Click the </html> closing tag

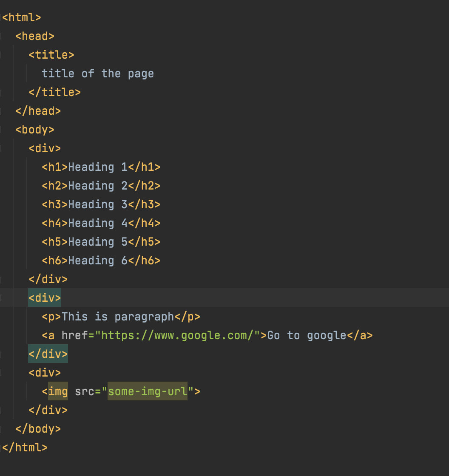(x=25, y=447)
